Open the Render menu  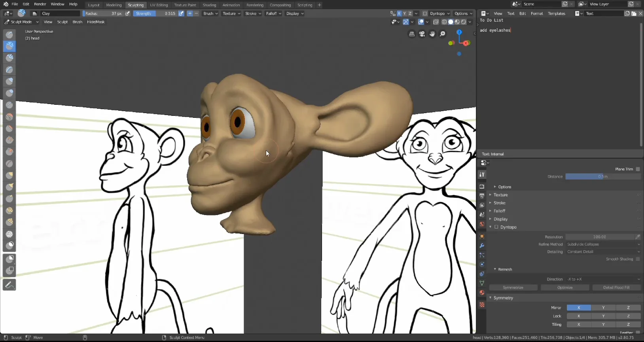[x=40, y=4]
